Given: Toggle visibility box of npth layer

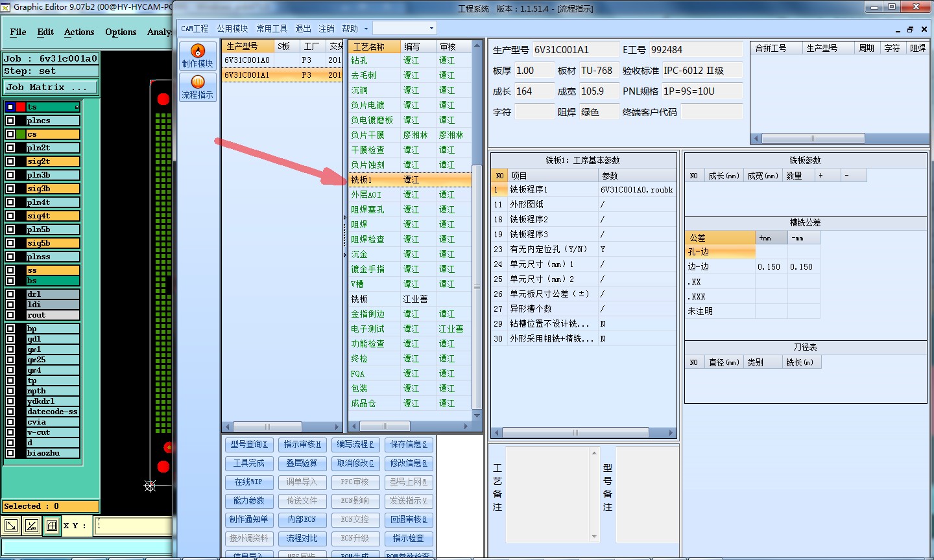Looking at the screenshot, I should [10, 391].
